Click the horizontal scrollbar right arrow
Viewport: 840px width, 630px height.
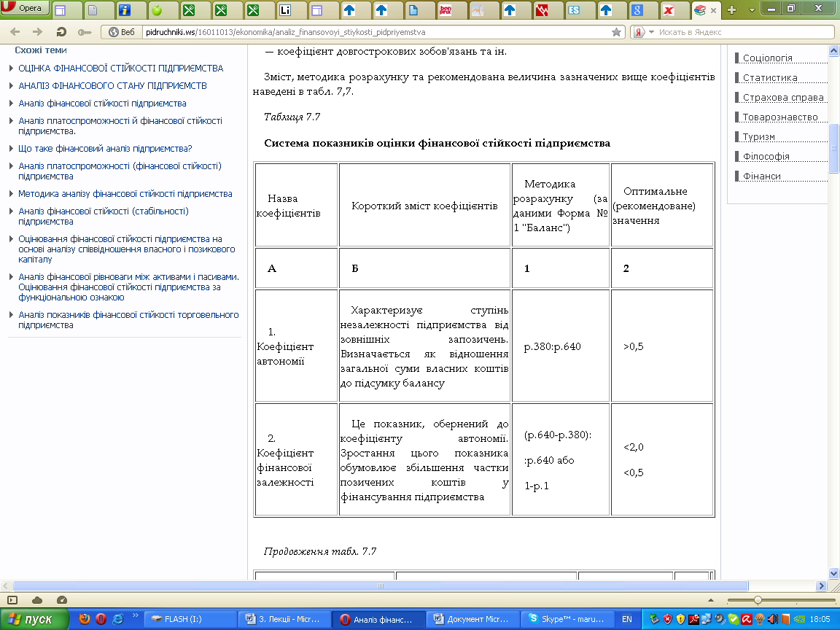click(x=821, y=586)
